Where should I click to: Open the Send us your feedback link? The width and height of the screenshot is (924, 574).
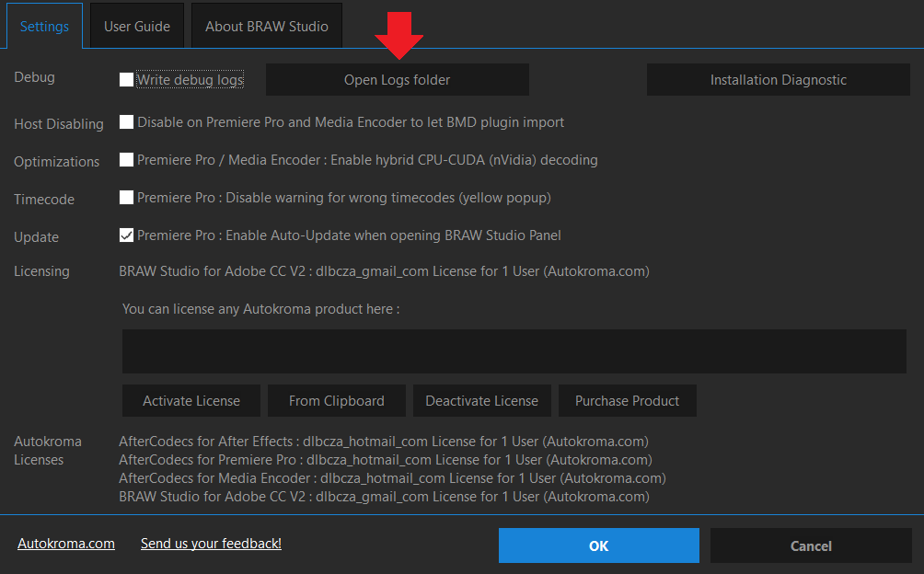pos(210,544)
